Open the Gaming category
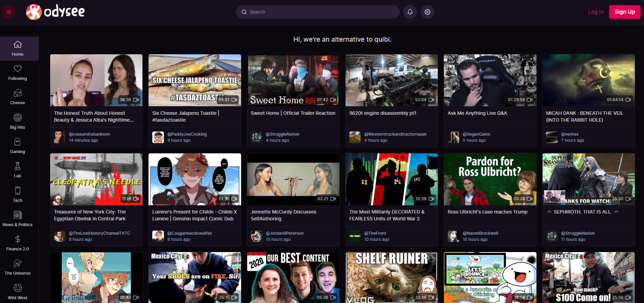This screenshot has height=303, width=644. [x=18, y=146]
